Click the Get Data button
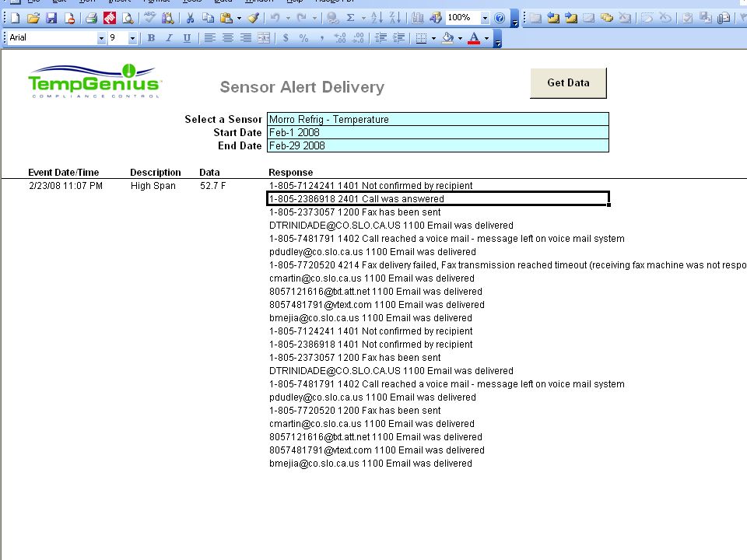The height and width of the screenshot is (560, 747). pos(568,83)
